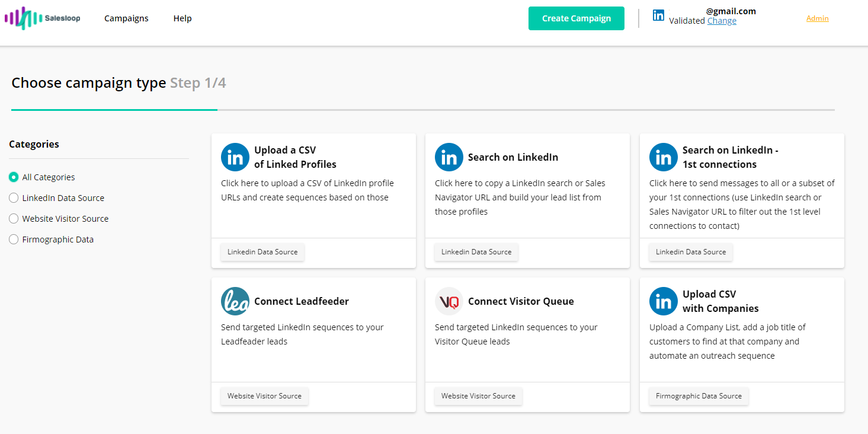
Task: Click LinkedIn icon on Upload CSV with Companies card
Action: (664, 301)
